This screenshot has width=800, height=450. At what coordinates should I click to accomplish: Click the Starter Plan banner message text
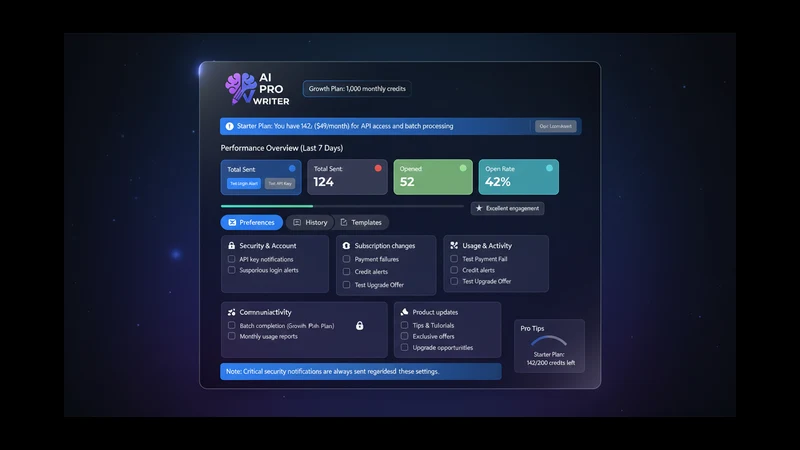point(345,126)
